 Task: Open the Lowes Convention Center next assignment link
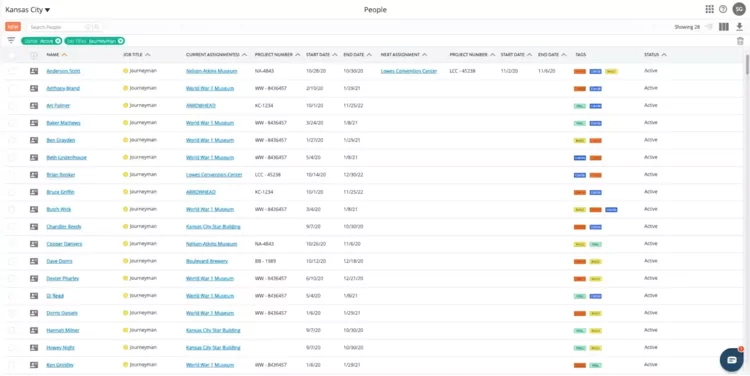tap(409, 71)
